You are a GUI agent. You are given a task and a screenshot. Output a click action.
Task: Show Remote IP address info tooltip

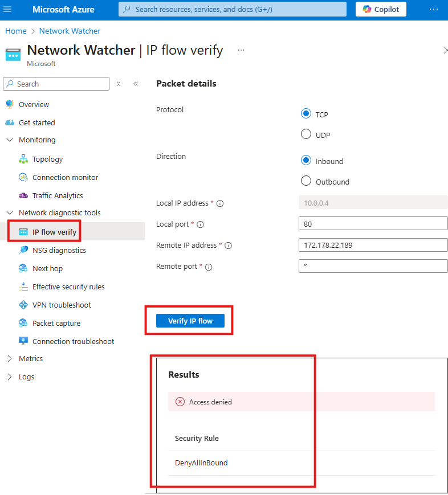pos(228,246)
